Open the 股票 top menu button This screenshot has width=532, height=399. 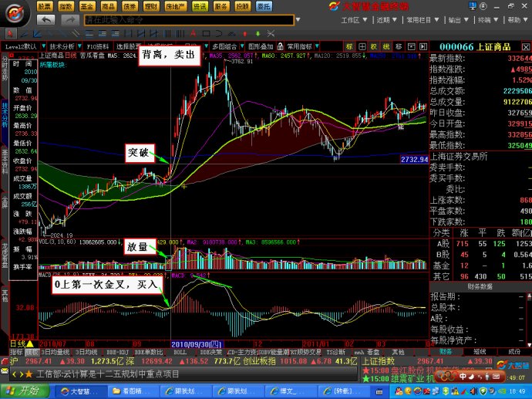tap(45, 6)
